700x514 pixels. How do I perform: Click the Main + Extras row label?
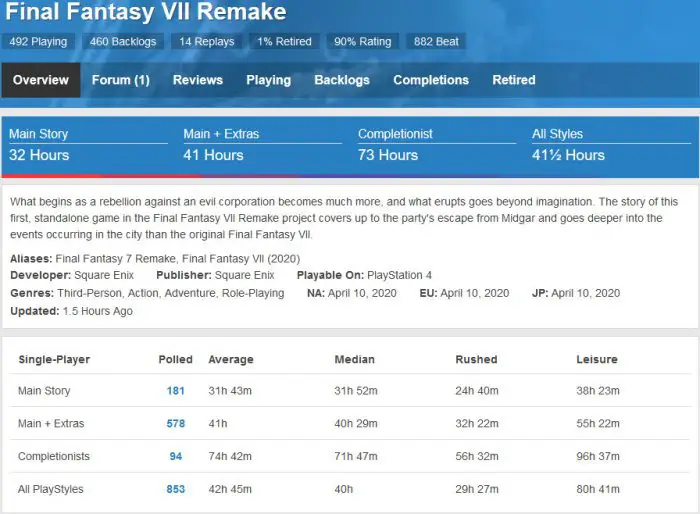(51, 423)
